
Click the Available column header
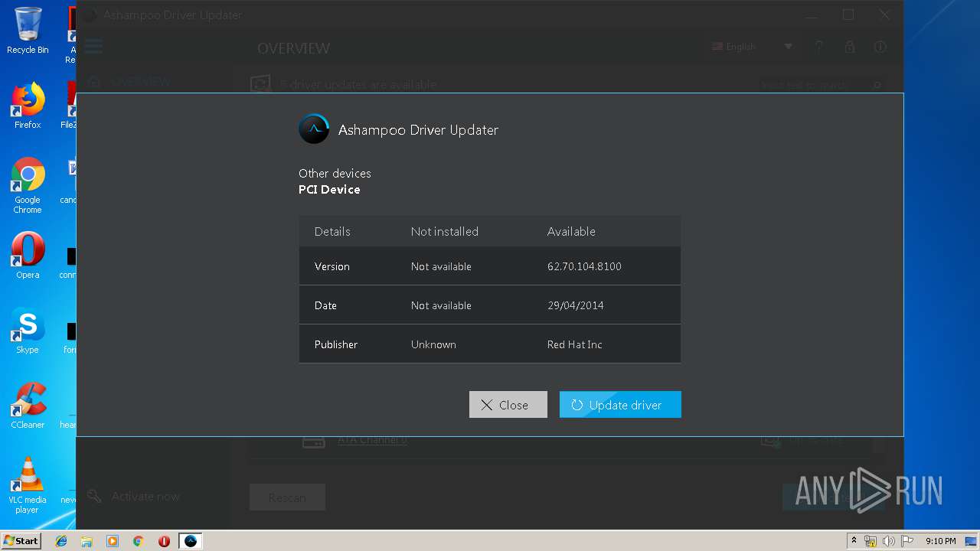coord(571,231)
